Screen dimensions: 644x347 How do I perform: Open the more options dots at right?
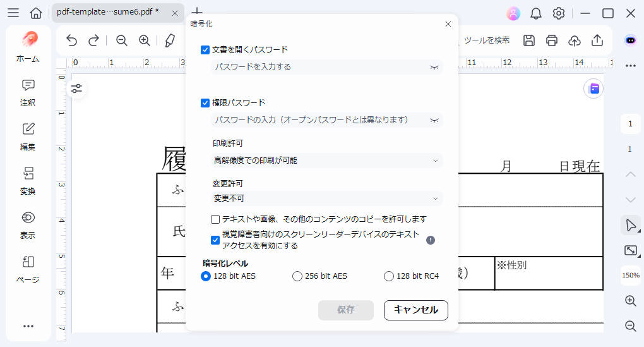[631, 66]
